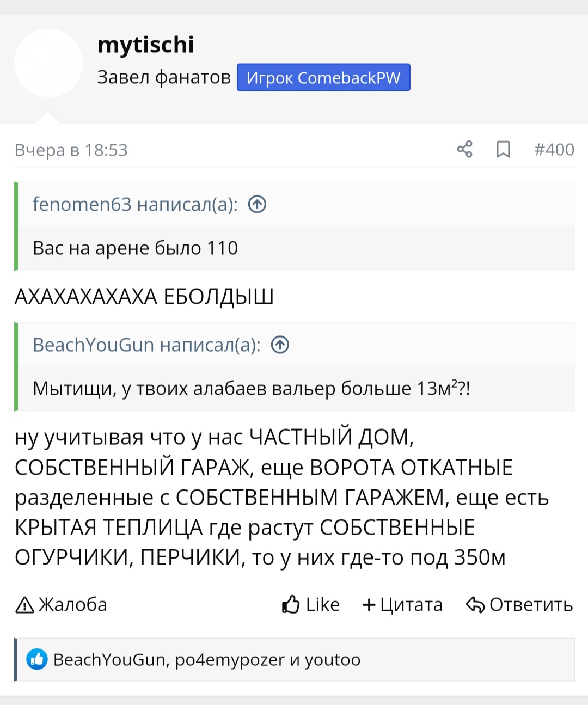Bookmark this forum post
This screenshot has width=588, height=705.
coord(503,149)
